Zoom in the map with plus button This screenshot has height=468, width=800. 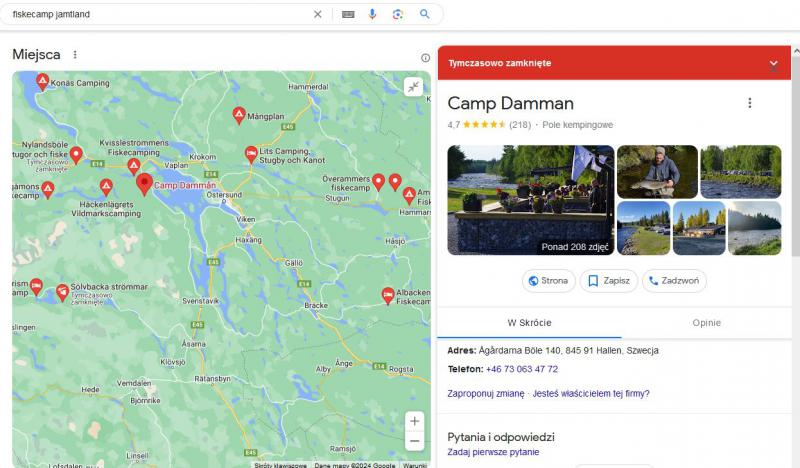coord(414,421)
